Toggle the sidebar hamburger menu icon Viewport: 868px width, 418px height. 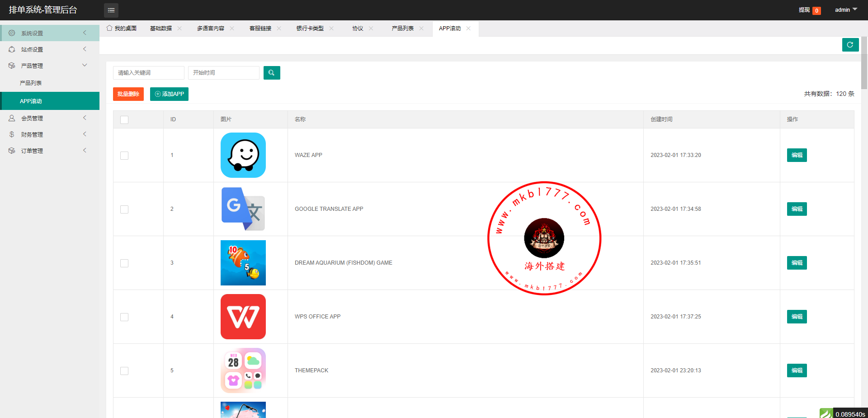pyautogui.click(x=111, y=10)
